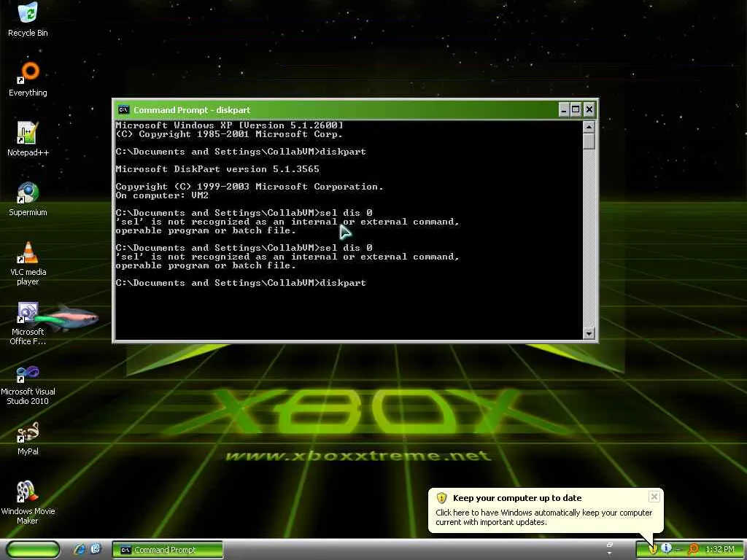Click scroll up arrow in Command Prompt
Image resolution: width=747 pixels, height=560 pixels.
tap(589, 127)
